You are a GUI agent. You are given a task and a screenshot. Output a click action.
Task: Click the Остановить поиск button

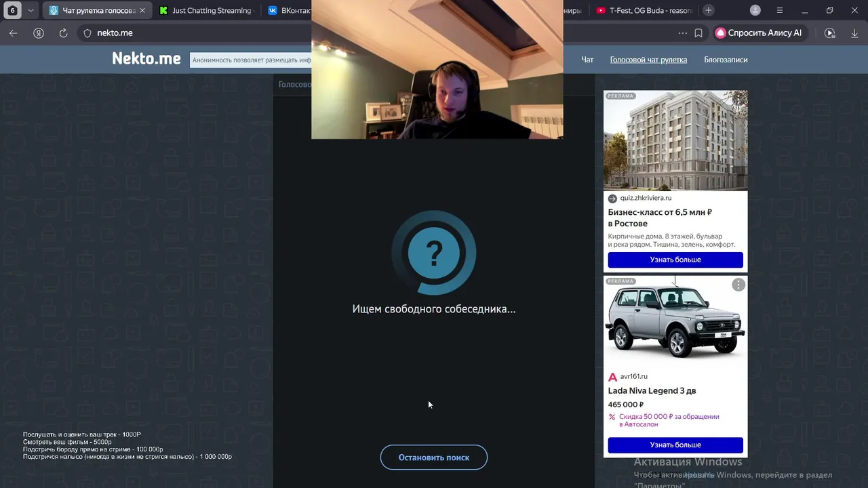(434, 457)
